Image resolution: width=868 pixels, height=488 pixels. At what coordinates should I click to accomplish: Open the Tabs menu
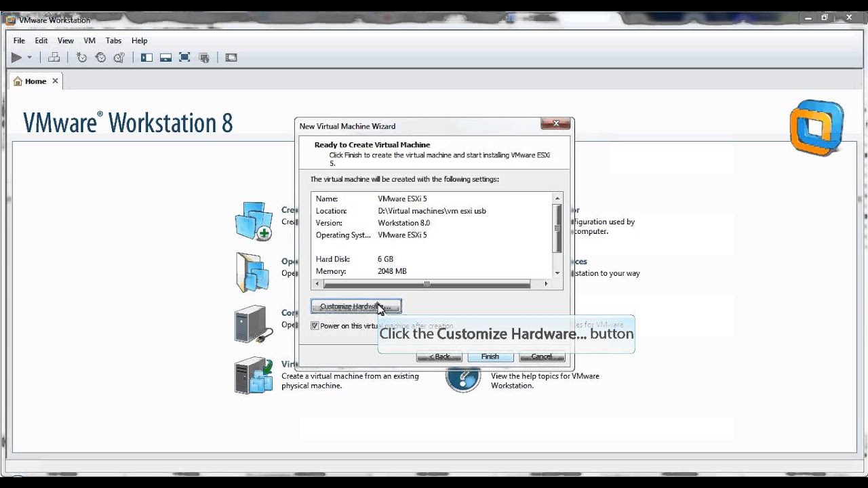(x=113, y=41)
